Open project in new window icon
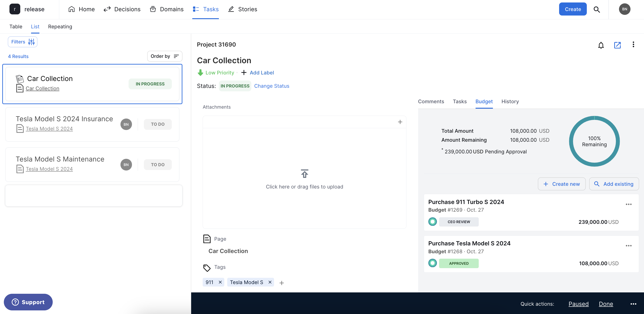644x314 pixels. point(617,45)
